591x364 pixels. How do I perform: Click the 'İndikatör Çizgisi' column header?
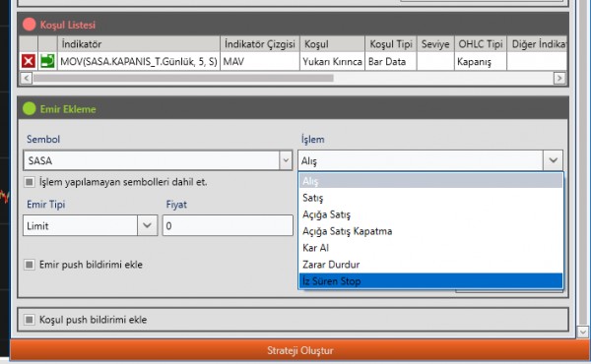260,44
